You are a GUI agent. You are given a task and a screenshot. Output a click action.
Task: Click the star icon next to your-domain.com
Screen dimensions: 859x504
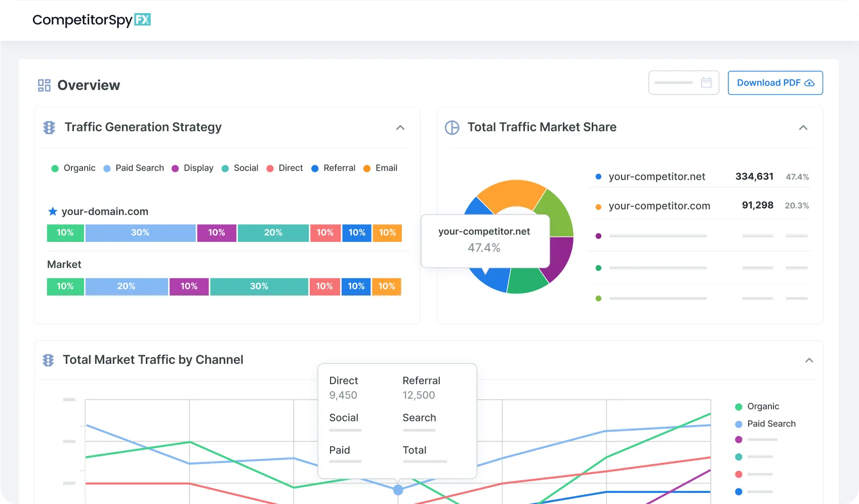52,211
